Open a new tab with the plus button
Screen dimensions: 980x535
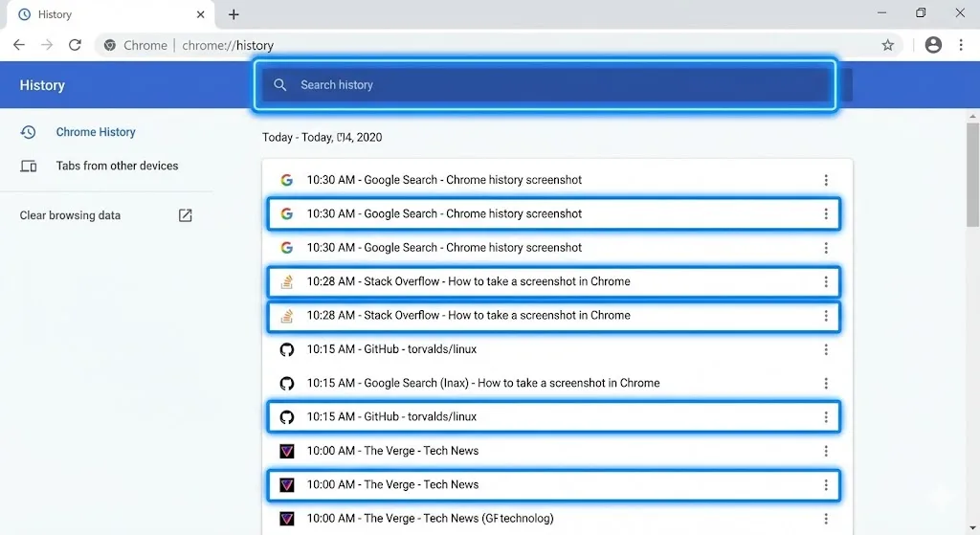pos(234,14)
